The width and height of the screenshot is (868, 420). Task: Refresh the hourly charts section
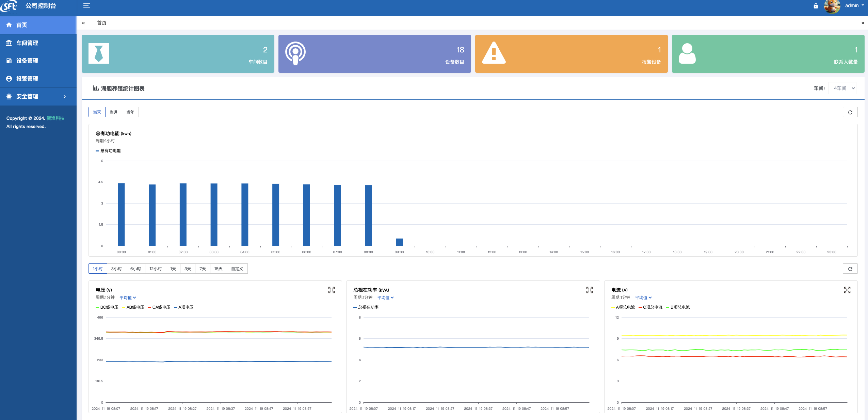coord(850,269)
